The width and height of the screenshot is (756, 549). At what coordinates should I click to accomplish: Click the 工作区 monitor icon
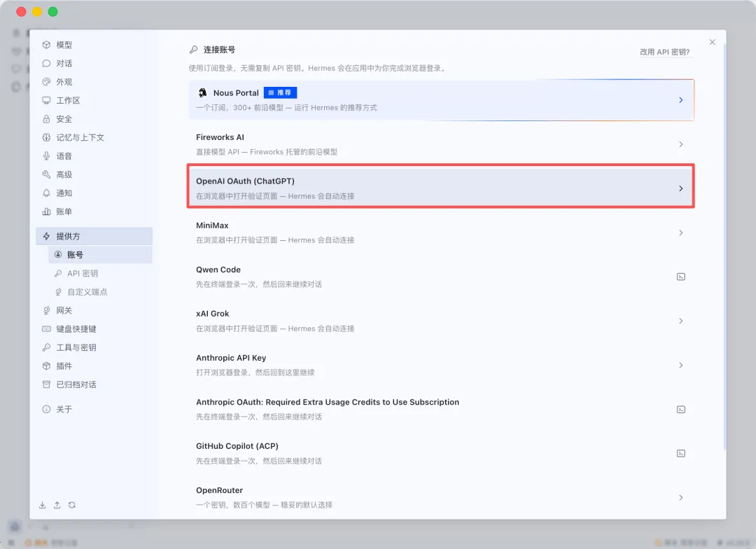pyautogui.click(x=46, y=100)
